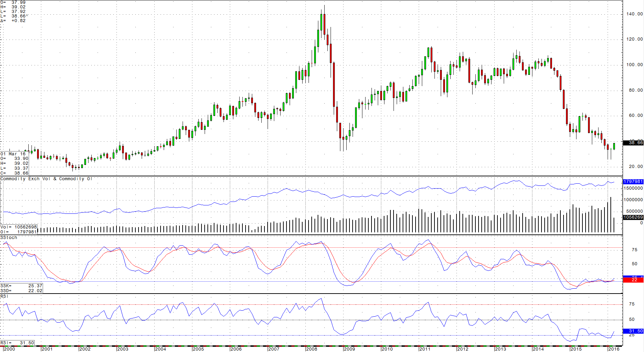Click the '01 Mar 16' date in data box

click(13, 154)
